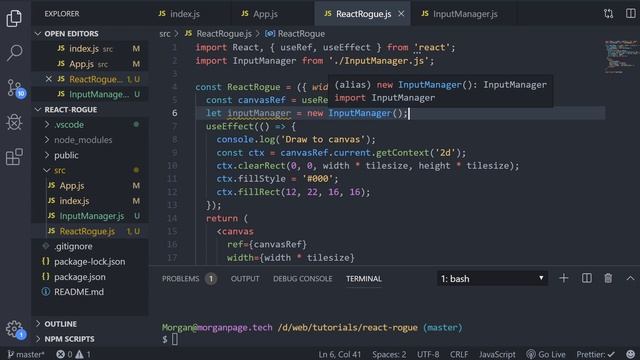Show errors and warnings count in status bar

[x=73, y=354]
